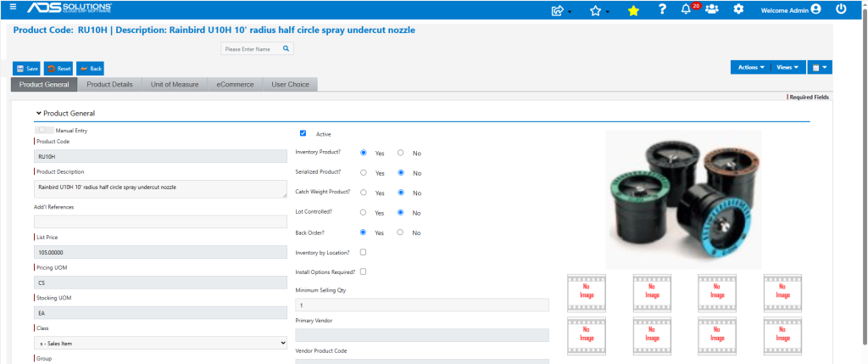The image size is (868, 364).
Task: Select No for Back Order
Action: 401,232
